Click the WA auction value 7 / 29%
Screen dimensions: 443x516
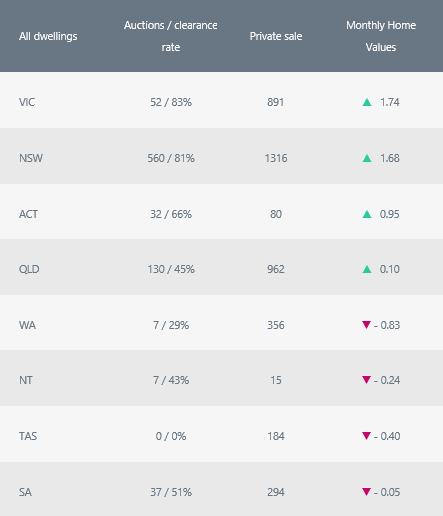[171, 325]
